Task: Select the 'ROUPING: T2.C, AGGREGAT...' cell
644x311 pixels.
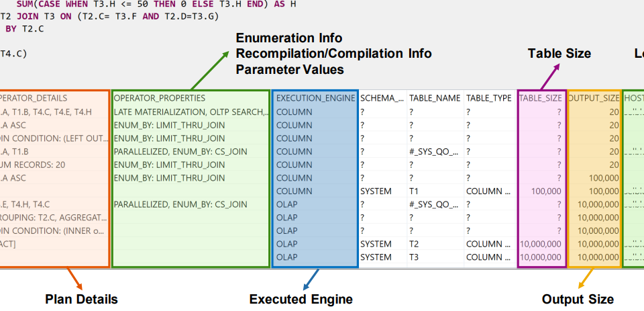Action: [x=54, y=218]
